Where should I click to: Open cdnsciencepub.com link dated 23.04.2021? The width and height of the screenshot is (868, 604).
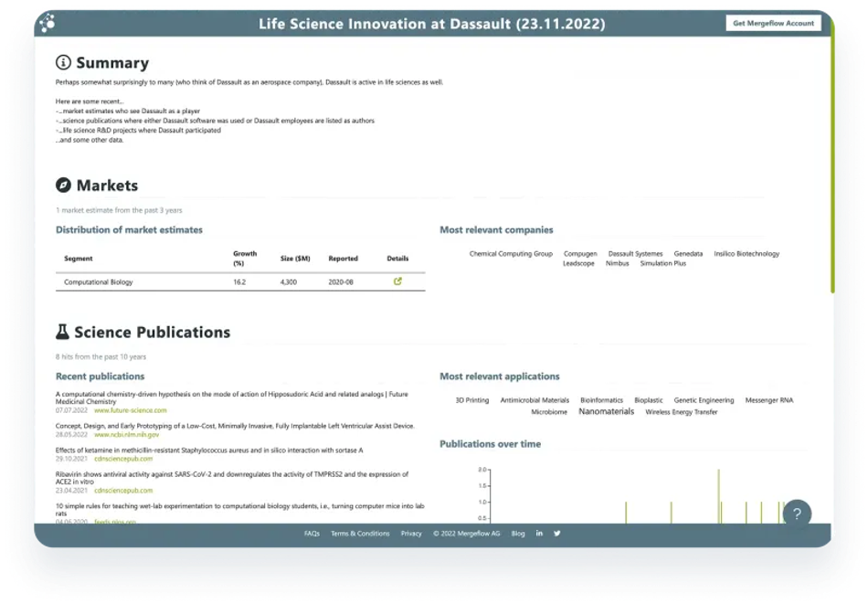click(123, 491)
